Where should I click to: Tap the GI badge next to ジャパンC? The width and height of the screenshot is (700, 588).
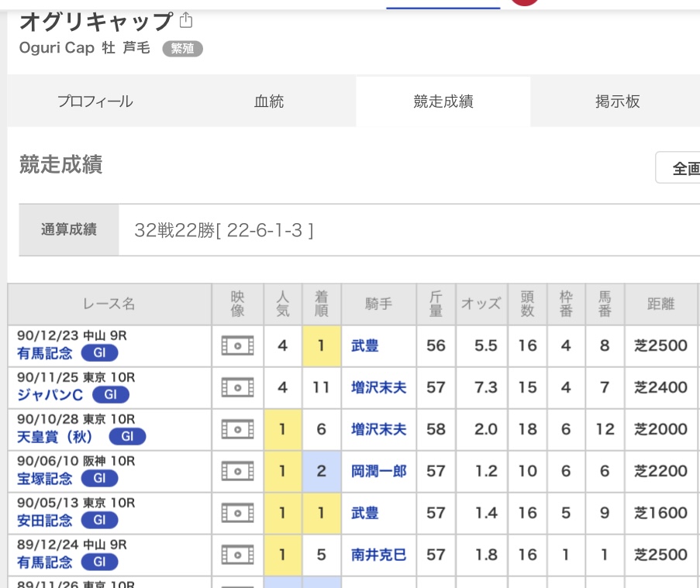[111, 394]
